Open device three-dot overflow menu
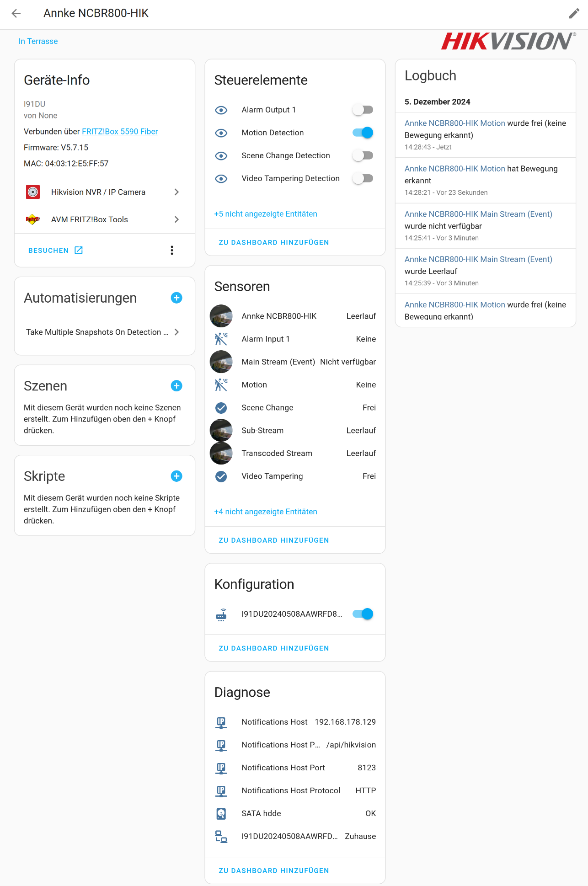588x886 pixels. click(172, 250)
